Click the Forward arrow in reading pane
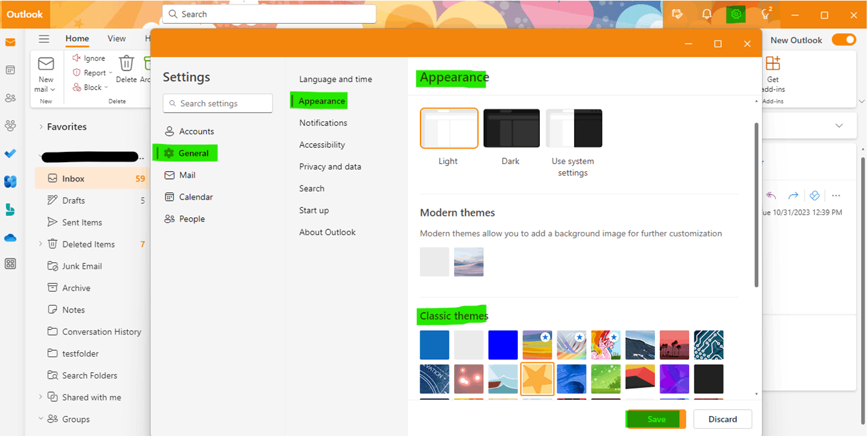This screenshot has height=436, width=868. coord(793,195)
